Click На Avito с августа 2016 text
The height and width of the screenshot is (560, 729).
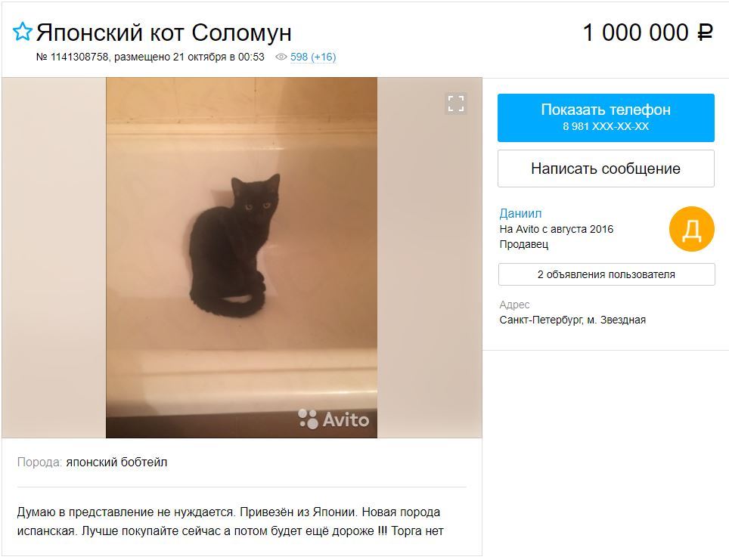(556, 229)
